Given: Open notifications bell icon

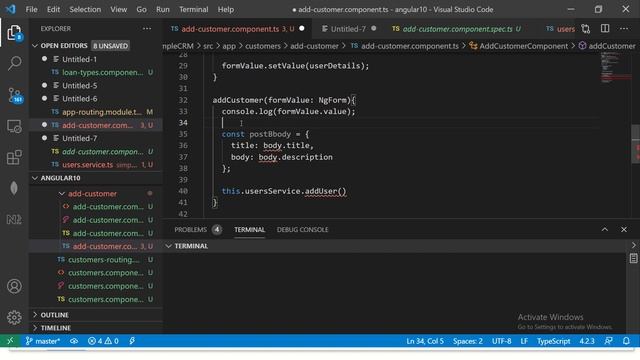Looking at the screenshot, I should (x=626, y=341).
